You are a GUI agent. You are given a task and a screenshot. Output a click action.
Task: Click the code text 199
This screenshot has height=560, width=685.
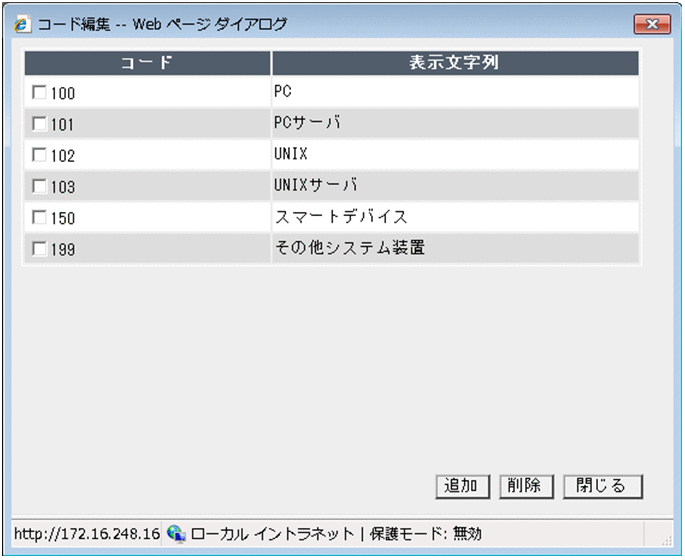point(63,250)
